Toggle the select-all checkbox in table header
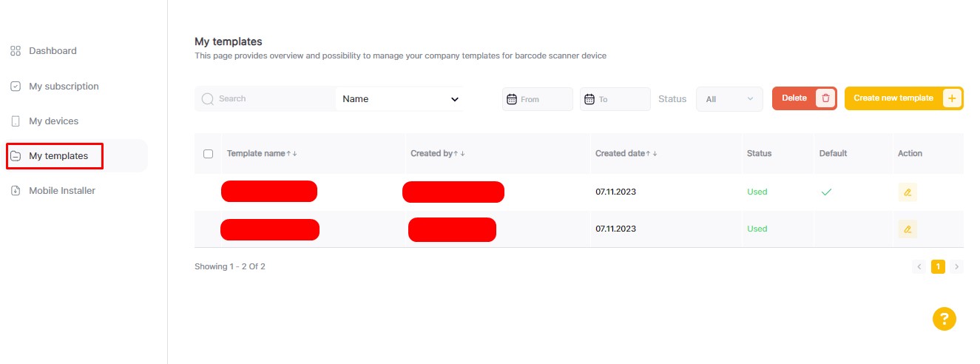This screenshot has width=980, height=364. click(209, 154)
